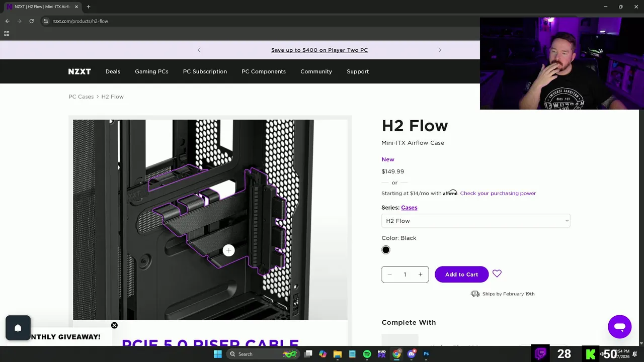
Task: Close the monthly giveaway popup
Action: (x=114, y=325)
